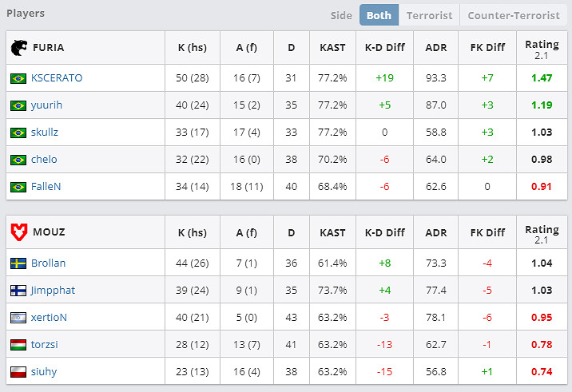Select the Both side filter

(x=379, y=15)
